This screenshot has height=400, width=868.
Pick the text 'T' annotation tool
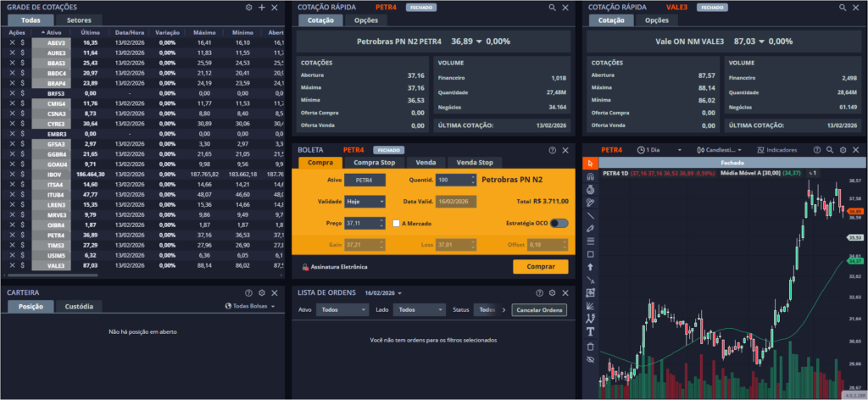[x=590, y=331]
